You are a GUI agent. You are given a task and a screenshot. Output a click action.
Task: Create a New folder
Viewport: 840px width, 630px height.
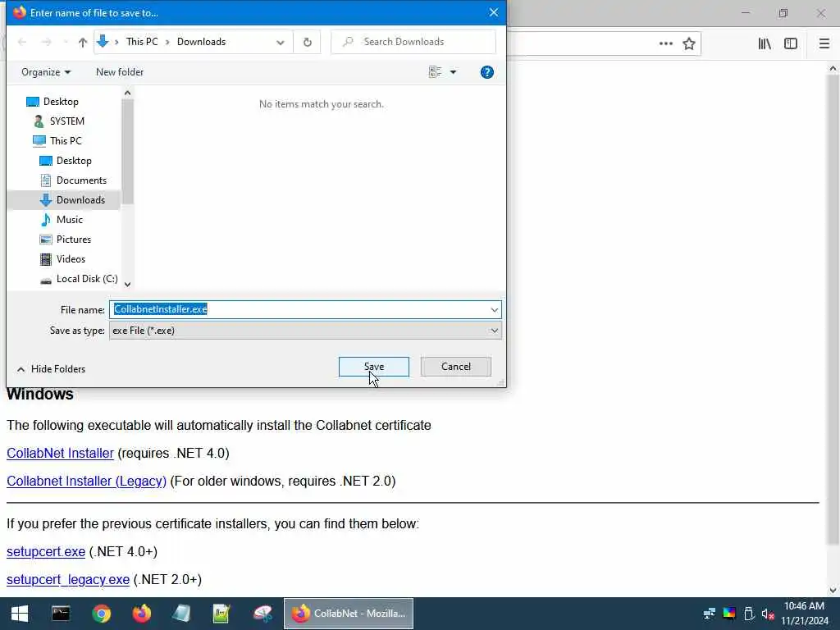120,72
